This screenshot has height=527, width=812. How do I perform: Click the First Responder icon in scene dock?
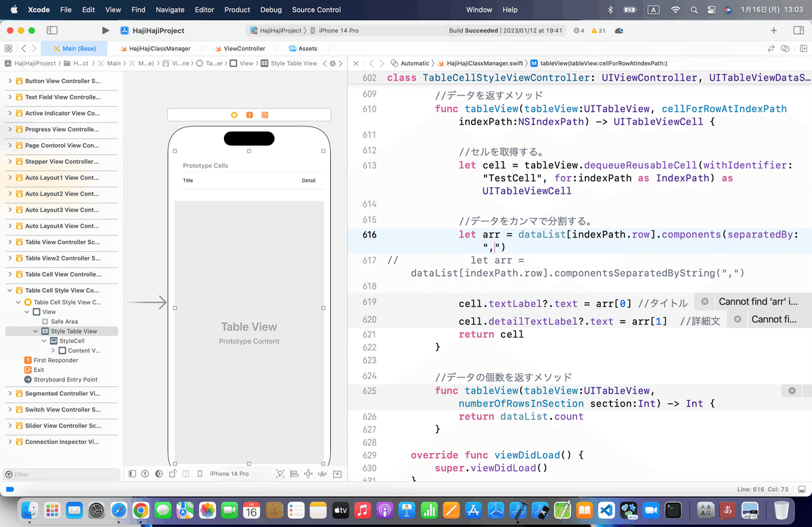click(249, 115)
